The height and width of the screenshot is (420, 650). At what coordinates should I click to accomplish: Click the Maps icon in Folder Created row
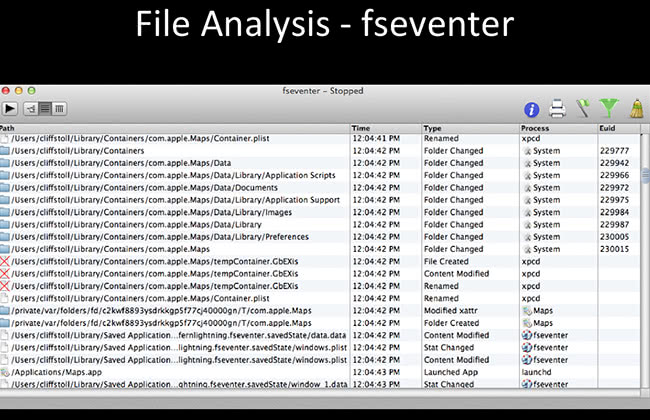527,323
